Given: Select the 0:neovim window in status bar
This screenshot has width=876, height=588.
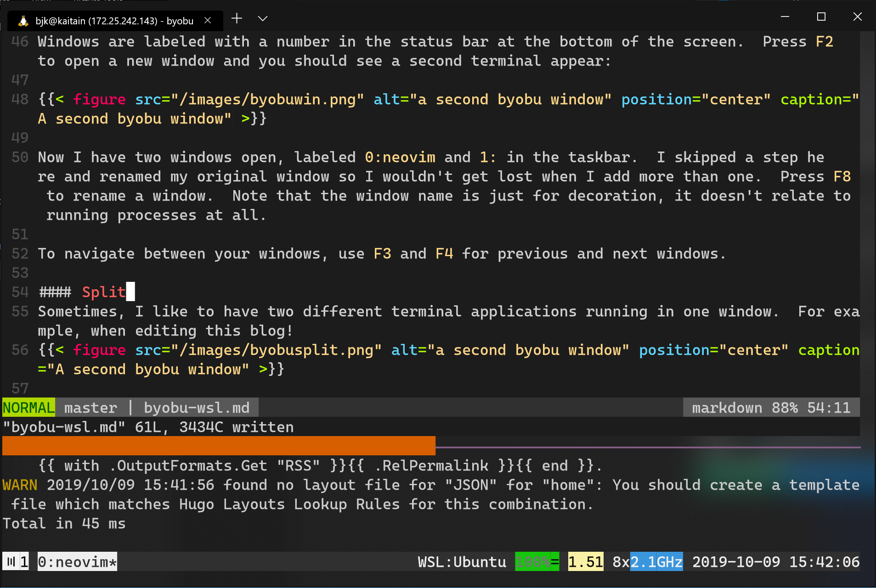Looking at the screenshot, I should point(77,562).
